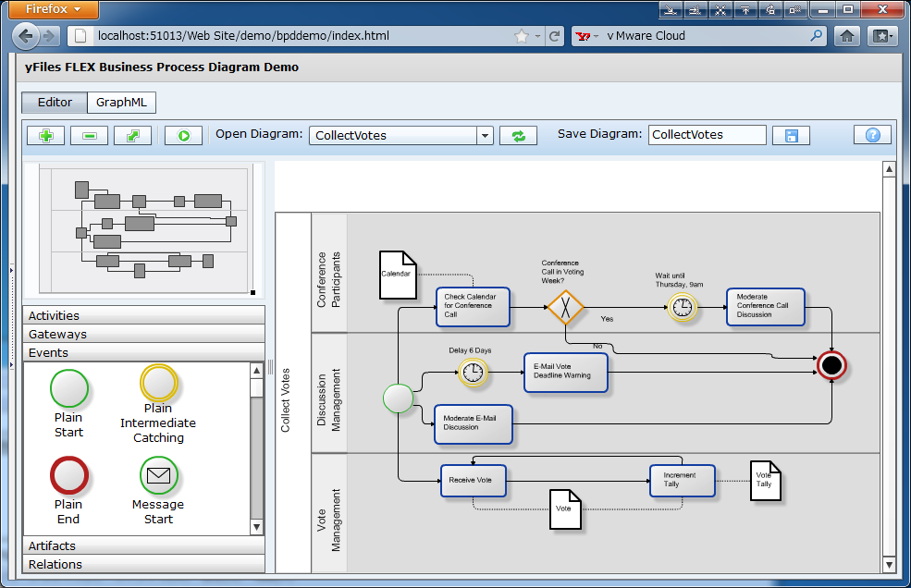Click the green start event in diagram

398,398
